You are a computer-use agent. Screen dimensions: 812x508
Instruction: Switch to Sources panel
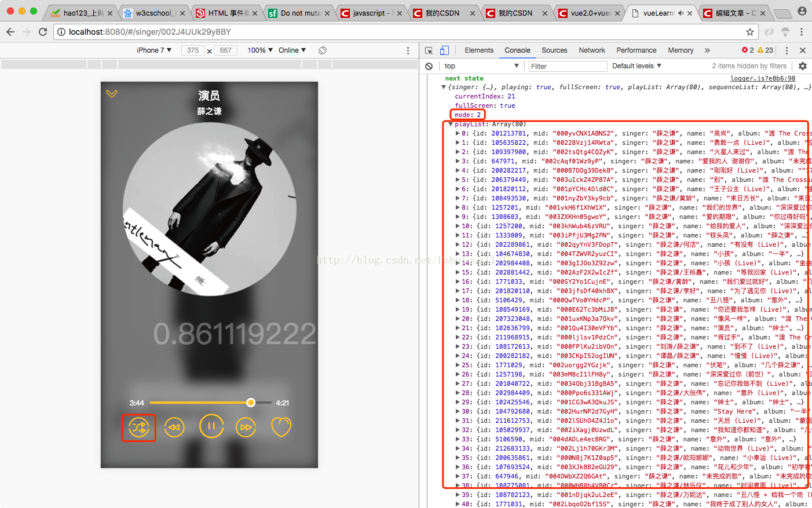coord(554,50)
